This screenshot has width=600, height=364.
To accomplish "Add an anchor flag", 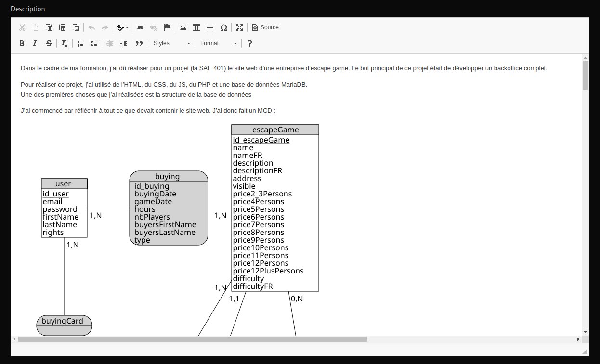I will tap(167, 27).
